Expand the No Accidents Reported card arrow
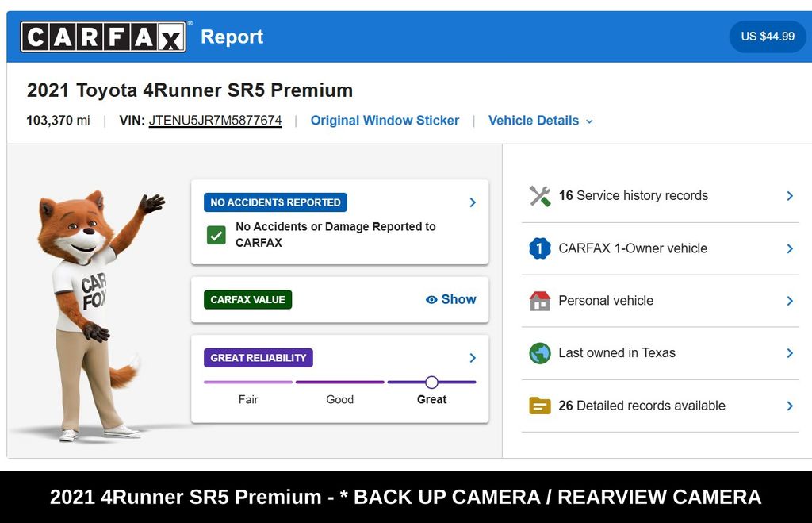The width and height of the screenshot is (812, 523). point(473,202)
